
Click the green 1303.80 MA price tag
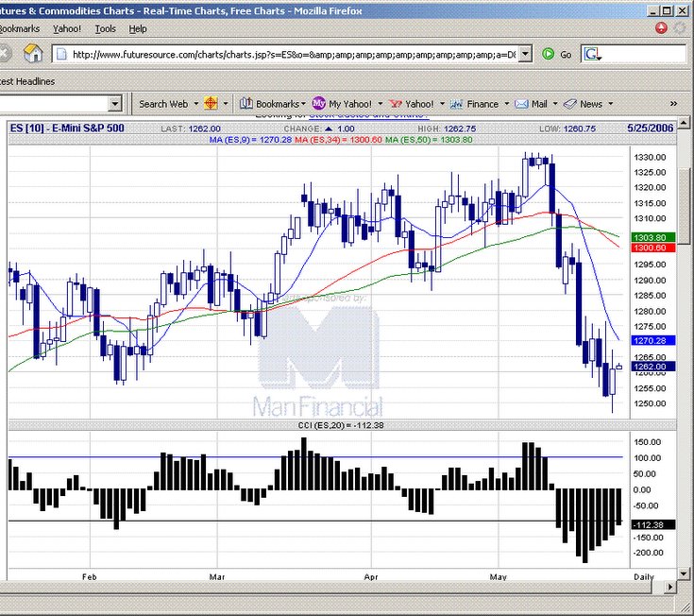click(x=653, y=237)
